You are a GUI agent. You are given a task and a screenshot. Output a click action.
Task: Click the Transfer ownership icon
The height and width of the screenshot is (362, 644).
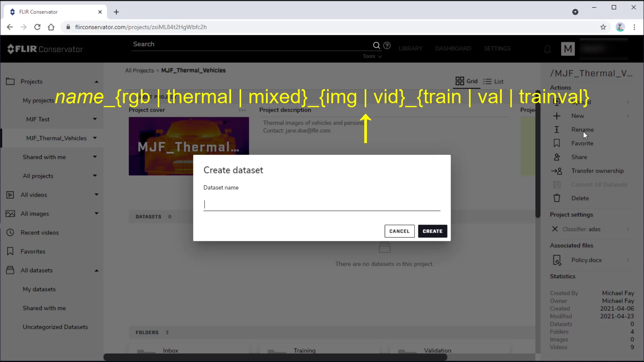click(x=558, y=171)
